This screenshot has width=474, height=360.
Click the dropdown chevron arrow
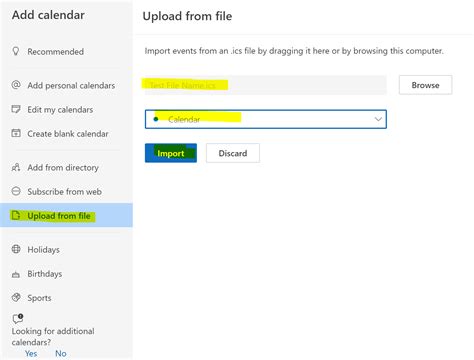(x=378, y=119)
